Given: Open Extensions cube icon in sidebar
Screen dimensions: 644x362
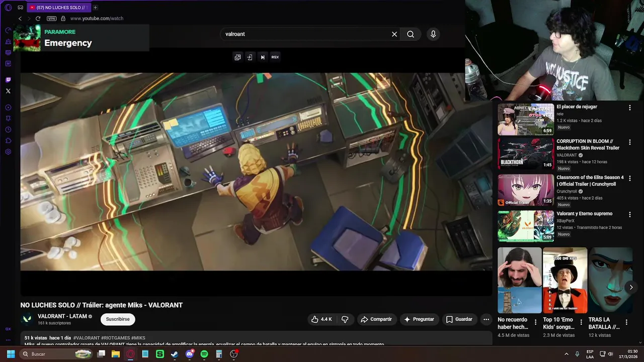Looking at the screenshot, I should point(8,141).
